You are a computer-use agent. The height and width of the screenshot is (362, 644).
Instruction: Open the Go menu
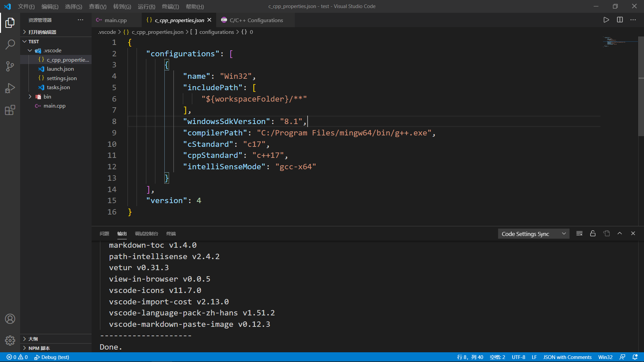pos(122,6)
